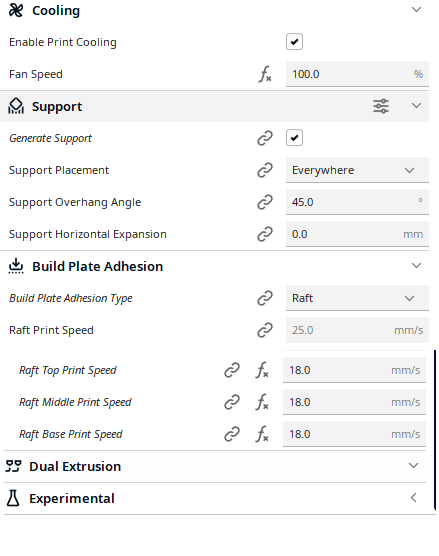Collapse the Build Plate Adhesion header
Viewport: 439px width, 556px height.
pyautogui.click(x=416, y=266)
